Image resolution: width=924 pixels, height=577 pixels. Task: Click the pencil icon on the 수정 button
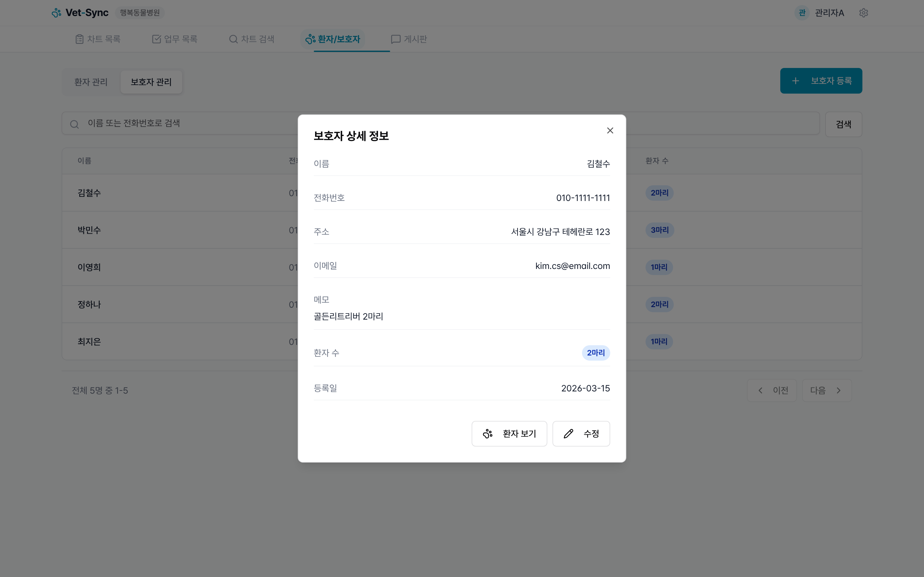(568, 433)
